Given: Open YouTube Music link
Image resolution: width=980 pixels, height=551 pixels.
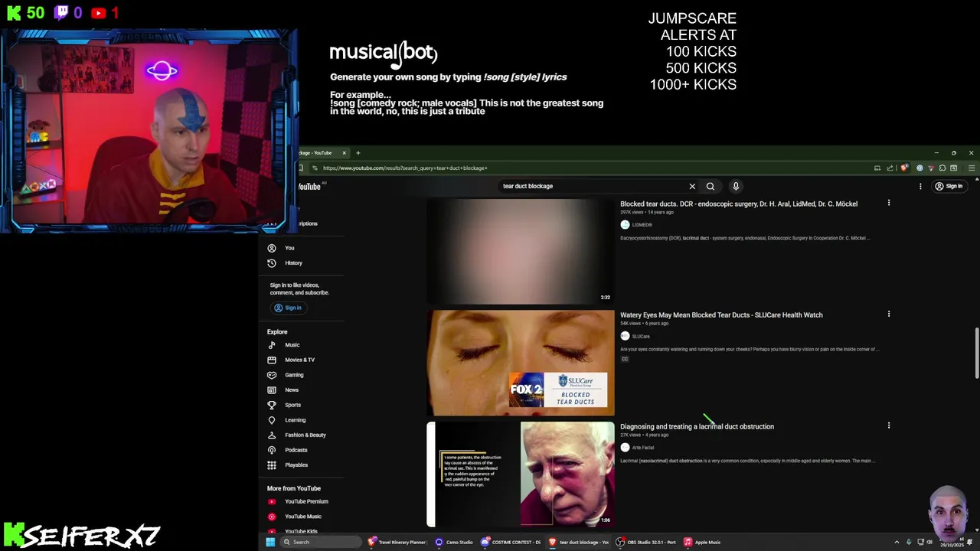Looking at the screenshot, I should tap(302, 517).
